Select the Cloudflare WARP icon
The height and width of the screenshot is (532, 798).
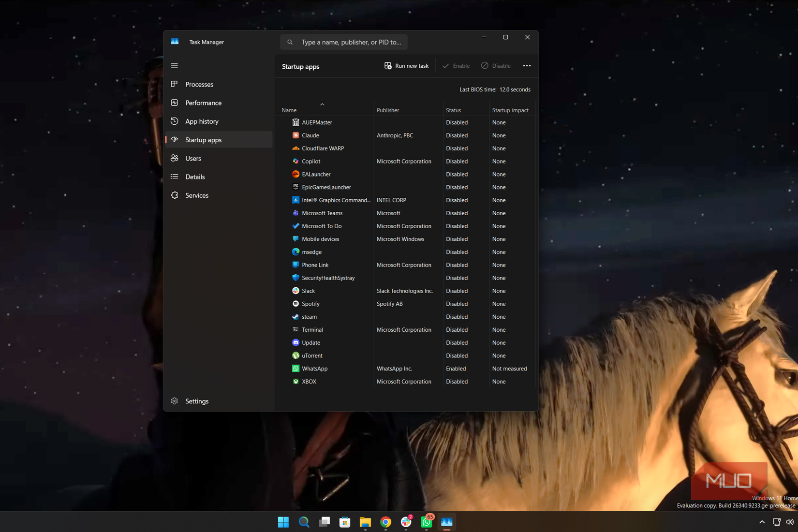point(296,148)
